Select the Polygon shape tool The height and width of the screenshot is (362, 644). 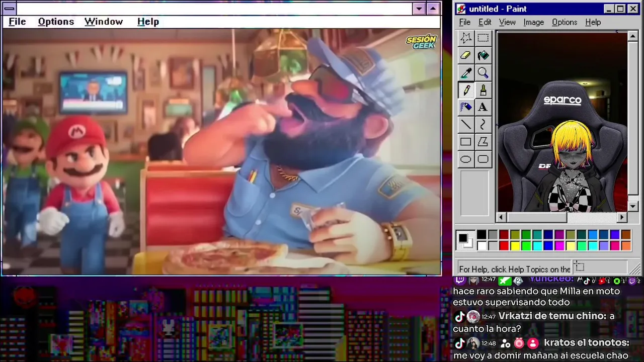[x=483, y=142]
